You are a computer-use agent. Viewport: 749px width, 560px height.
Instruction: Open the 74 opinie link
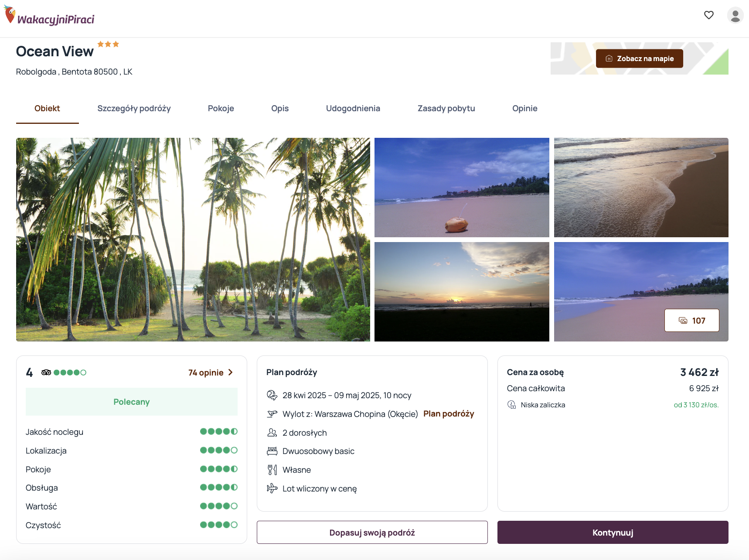pyautogui.click(x=206, y=372)
